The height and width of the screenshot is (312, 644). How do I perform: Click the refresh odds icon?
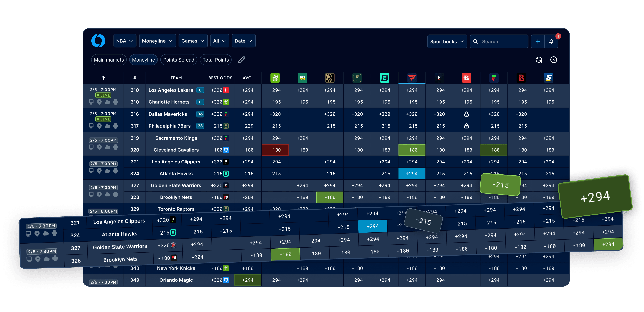click(x=539, y=60)
